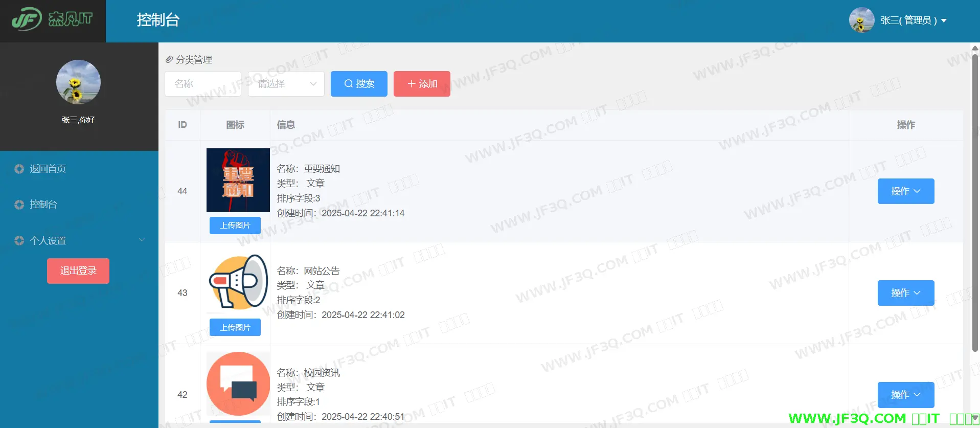Open the 张三(管理员) user menu
980x428 pixels.
(x=913, y=20)
